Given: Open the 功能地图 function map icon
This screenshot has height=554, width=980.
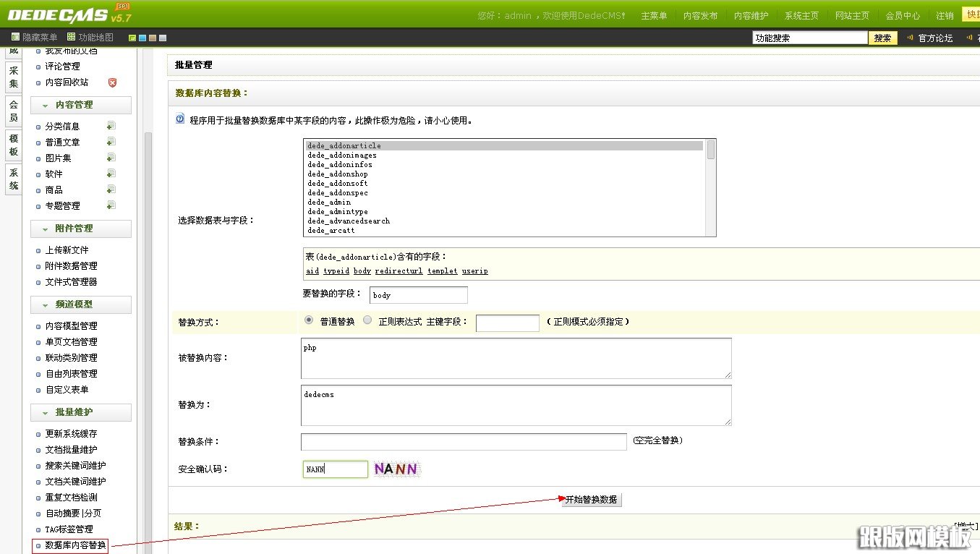Looking at the screenshot, I should click(x=71, y=38).
